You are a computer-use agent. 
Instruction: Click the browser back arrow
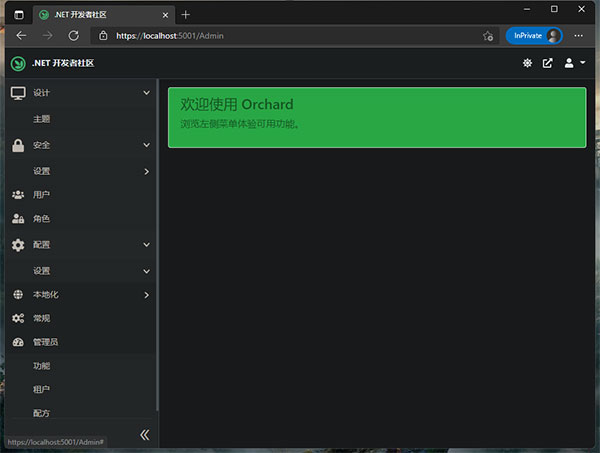[21, 36]
